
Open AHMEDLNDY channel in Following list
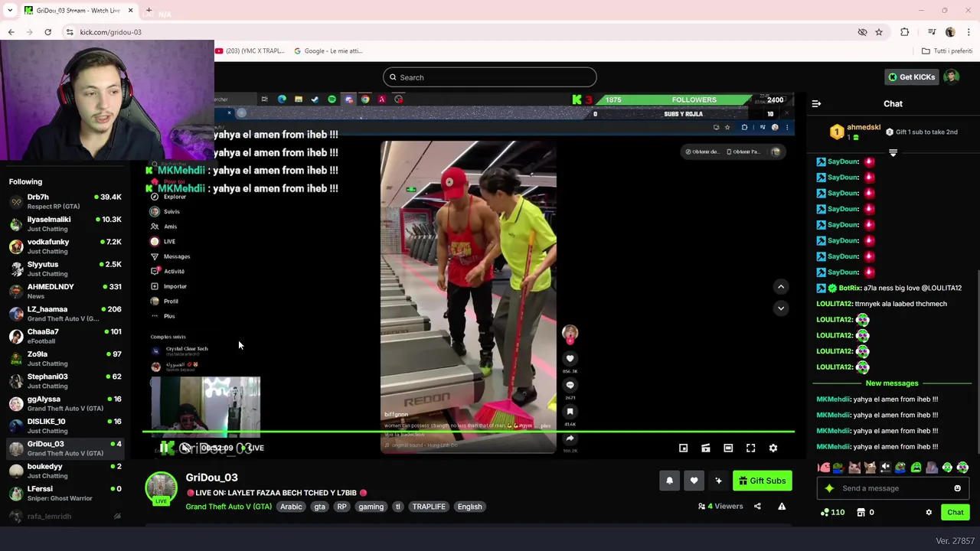pos(65,292)
